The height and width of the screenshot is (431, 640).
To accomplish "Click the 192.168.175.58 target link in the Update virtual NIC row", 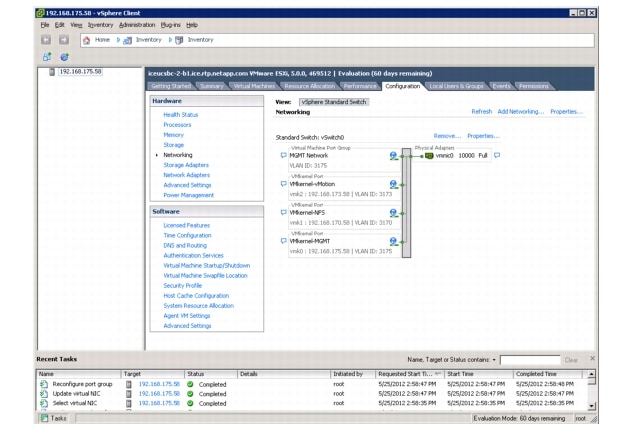I will coord(159,393).
